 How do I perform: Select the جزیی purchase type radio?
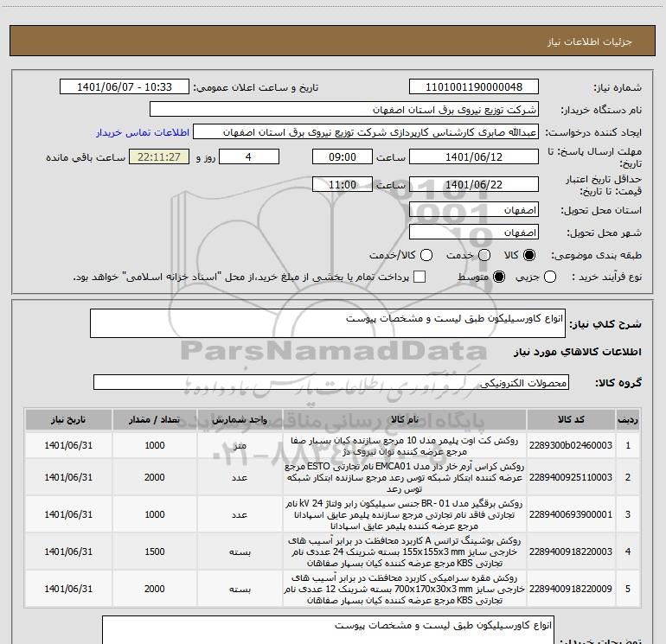550,277
